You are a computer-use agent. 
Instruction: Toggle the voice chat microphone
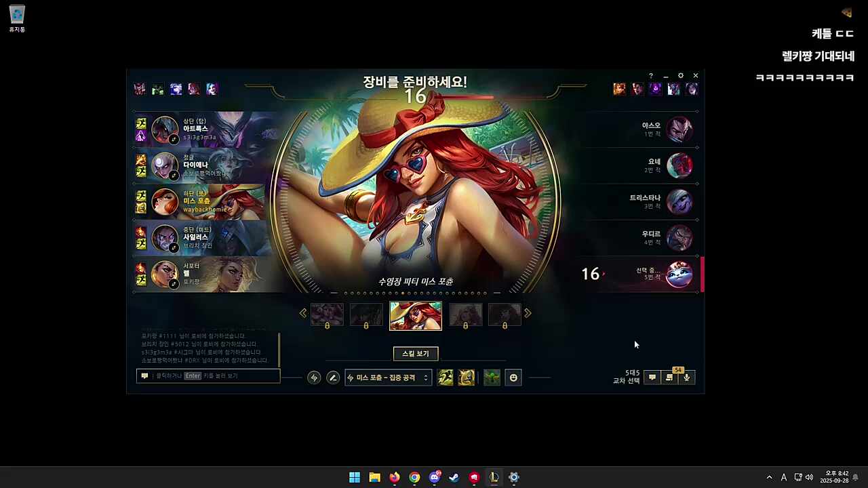(687, 378)
